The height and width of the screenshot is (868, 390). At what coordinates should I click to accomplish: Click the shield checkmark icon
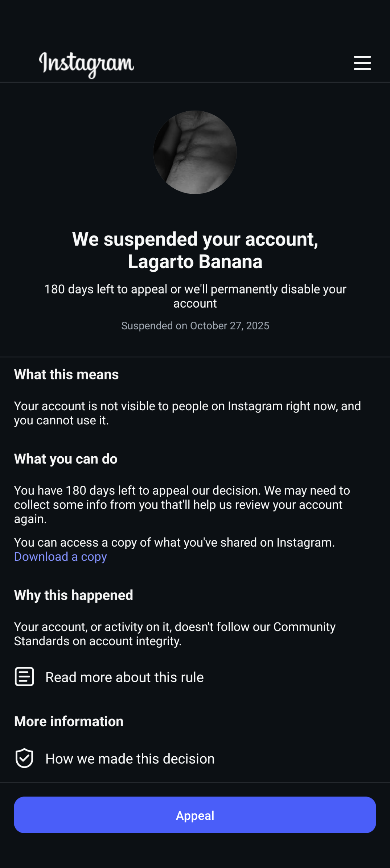tap(24, 758)
